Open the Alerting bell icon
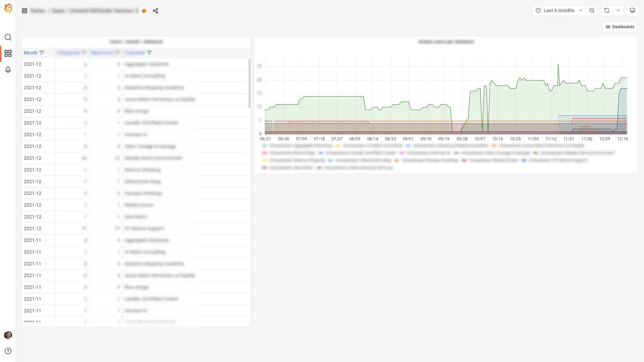644x362 pixels. [8, 69]
